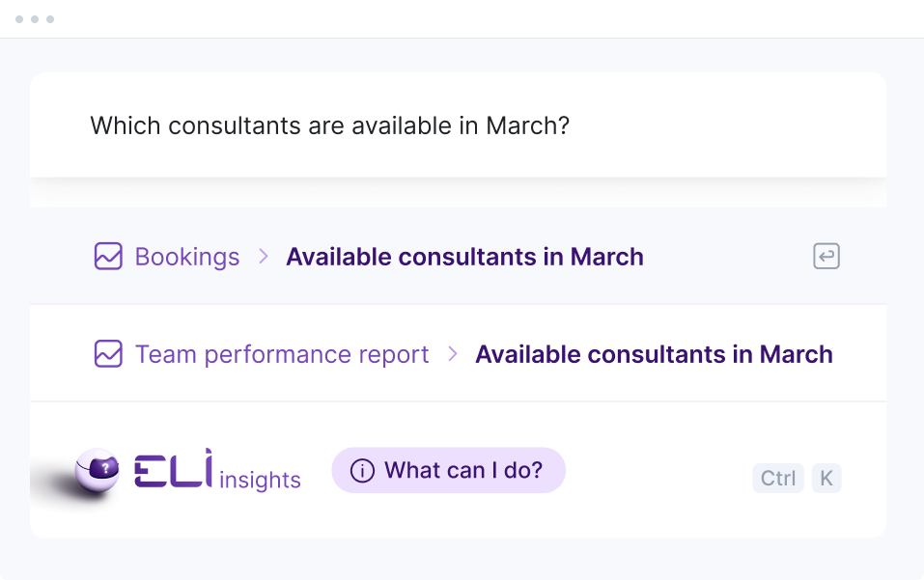The height and width of the screenshot is (580, 924).
Task: Click the chevron after Team performance report
Action: 452,354
